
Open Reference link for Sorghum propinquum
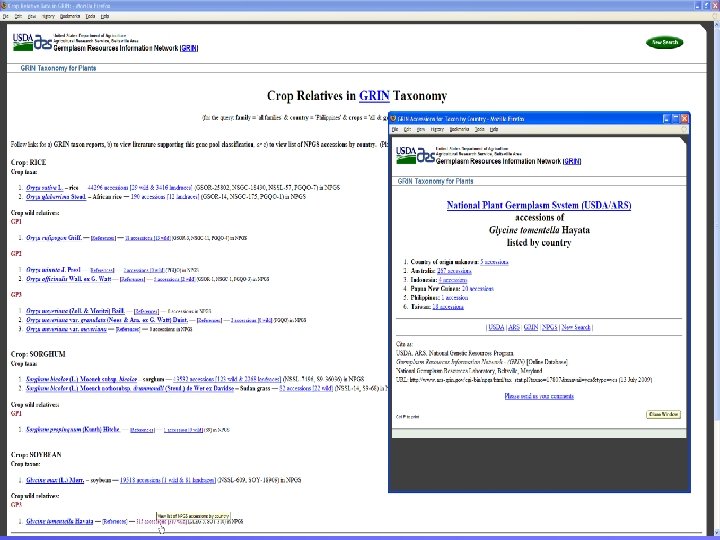click(x=142, y=430)
